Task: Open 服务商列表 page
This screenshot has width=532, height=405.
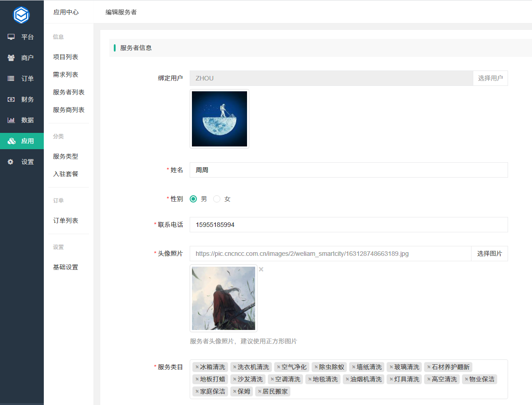Action: [x=69, y=110]
